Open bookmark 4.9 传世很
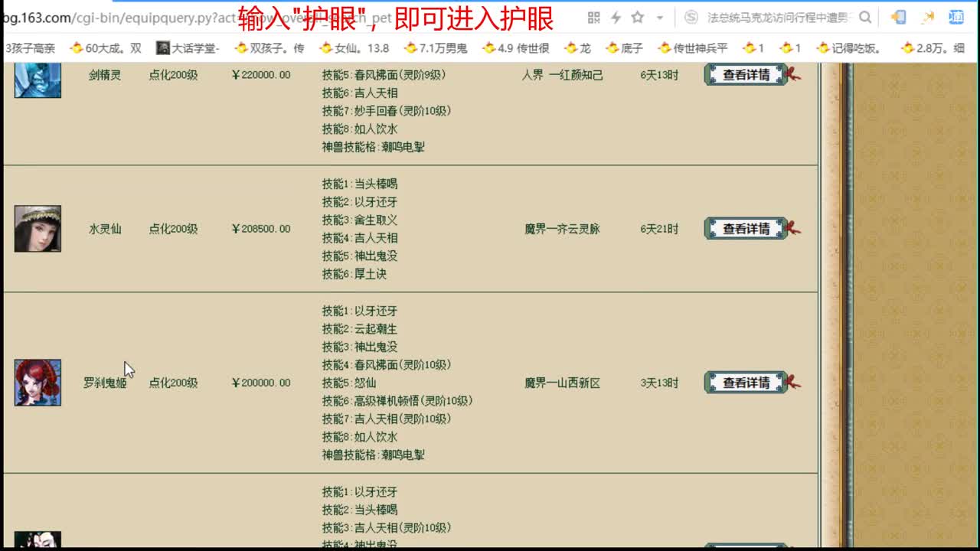980x551 pixels. pyautogui.click(x=515, y=48)
